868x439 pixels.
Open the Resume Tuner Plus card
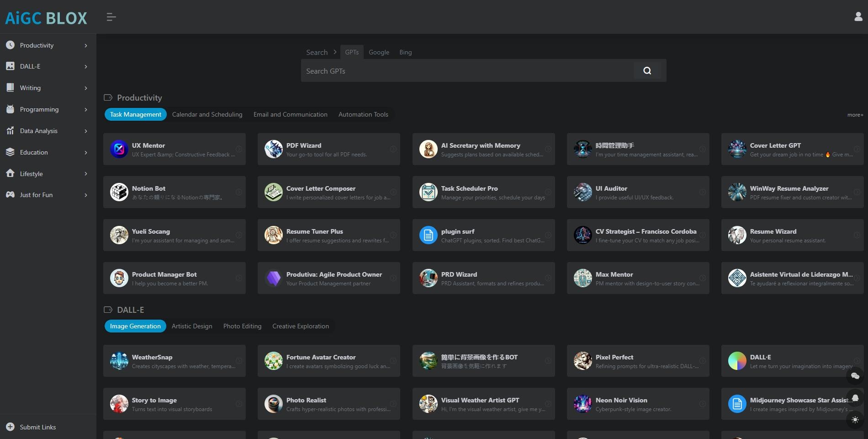[329, 235]
